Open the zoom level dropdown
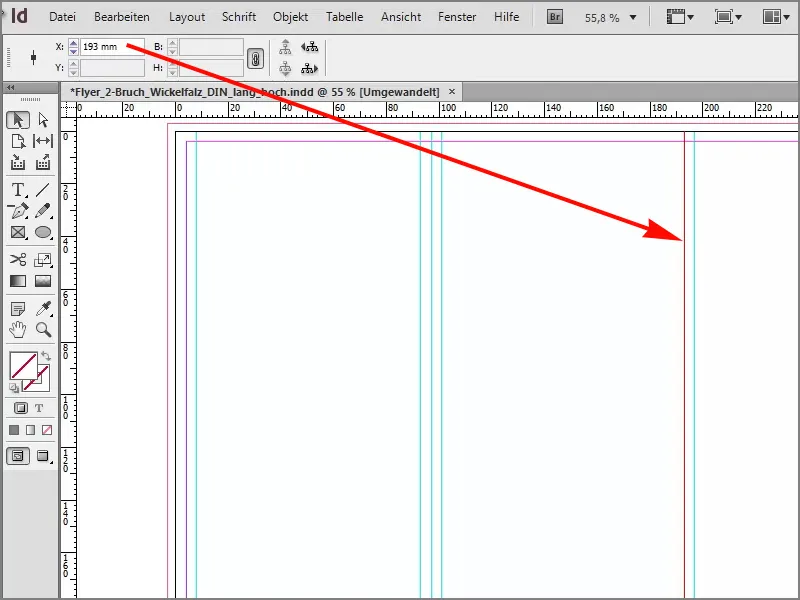Screen dimensions: 800x600 coord(633,17)
